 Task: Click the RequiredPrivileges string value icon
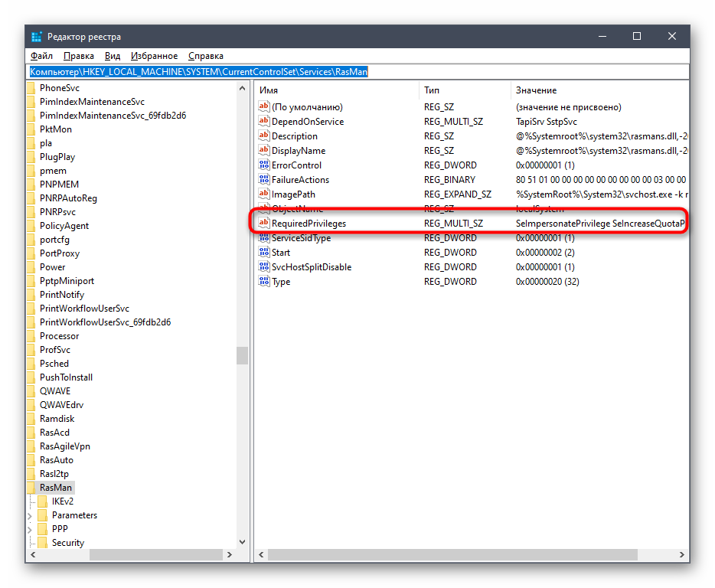[x=264, y=223]
